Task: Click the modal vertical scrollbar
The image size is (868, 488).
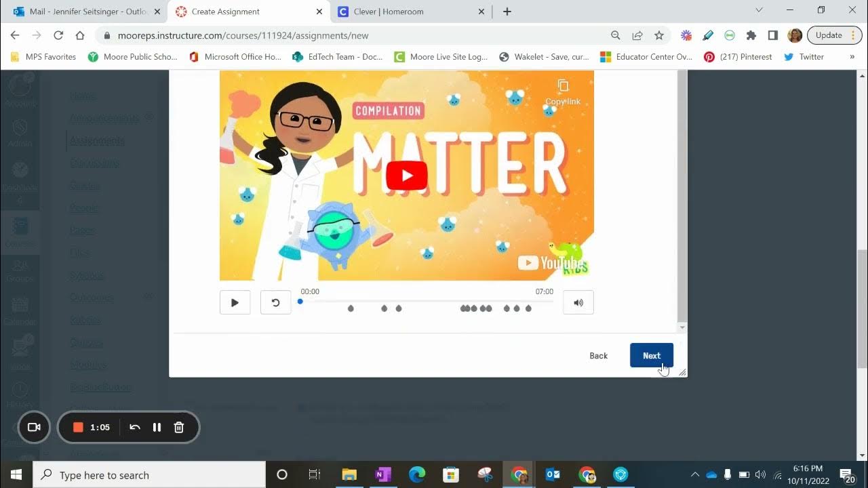Action: [x=682, y=197]
